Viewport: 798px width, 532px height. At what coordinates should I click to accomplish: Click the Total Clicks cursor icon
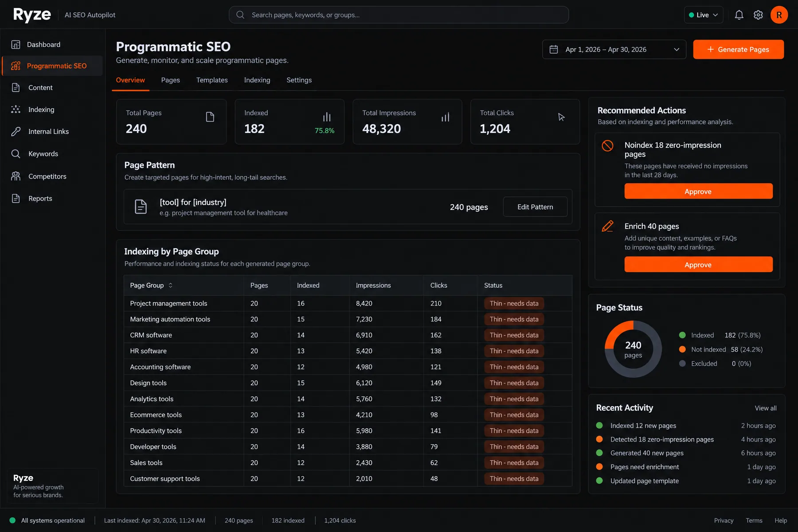[x=561, y=117]
